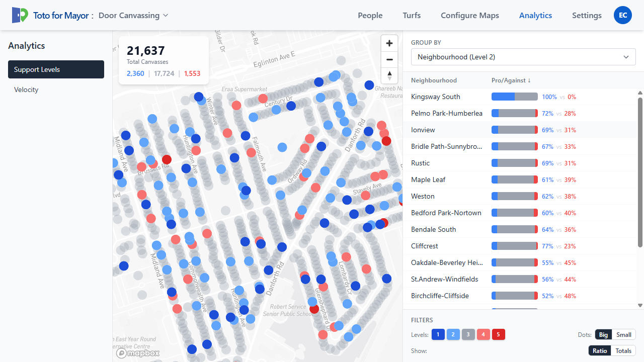Viewport: 644px width, 362px height.
Task: Open the Door Canvassing campaign dropdown
Action: tap(133, 15)
